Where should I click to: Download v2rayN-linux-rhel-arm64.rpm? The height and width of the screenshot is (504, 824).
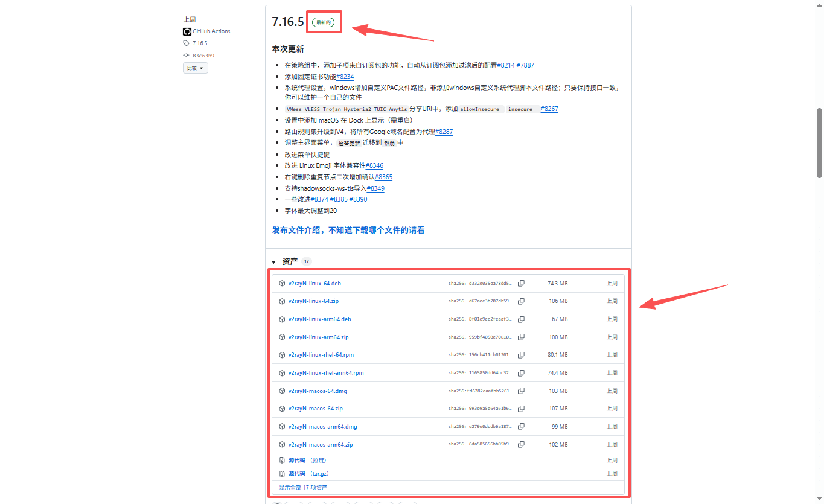pyautogui.click(x=326, y=373)
